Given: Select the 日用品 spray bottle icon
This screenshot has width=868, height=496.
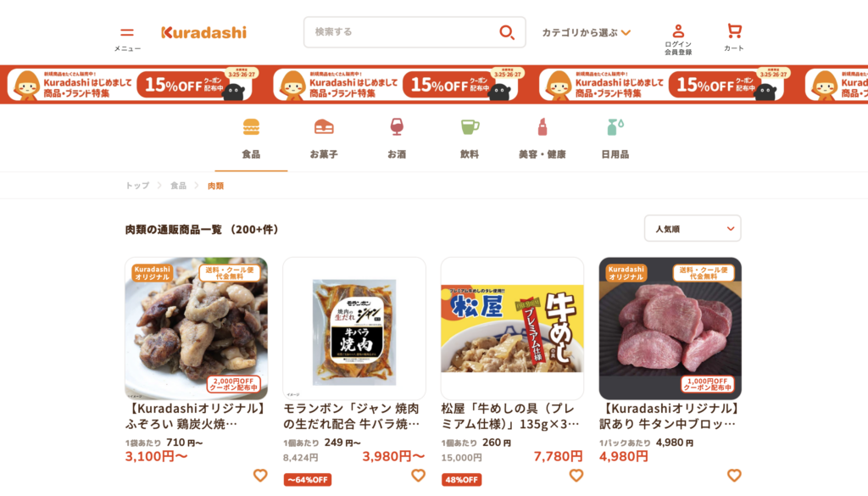Looking at the screenshot, I should tap(615, 127).
